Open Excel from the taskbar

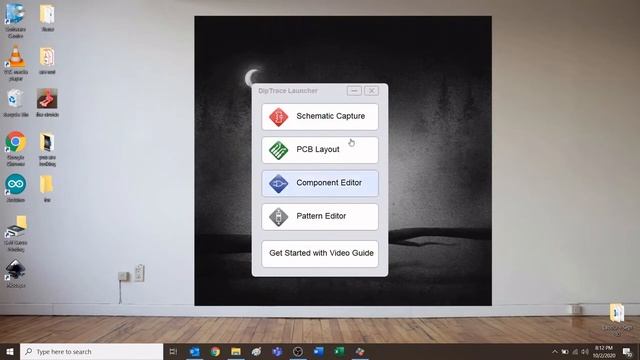click(x=339, y=351)
